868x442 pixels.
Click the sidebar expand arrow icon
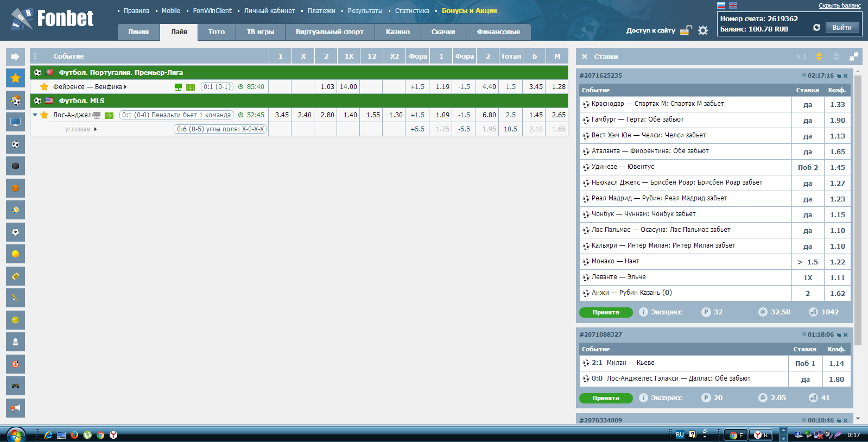[x=15, y=56]
